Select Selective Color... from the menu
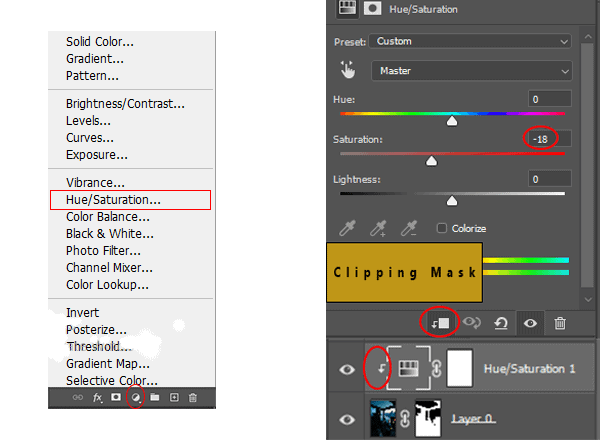This screenshot has height=440, width=600. pyautogui.click(x=112, y=380)
